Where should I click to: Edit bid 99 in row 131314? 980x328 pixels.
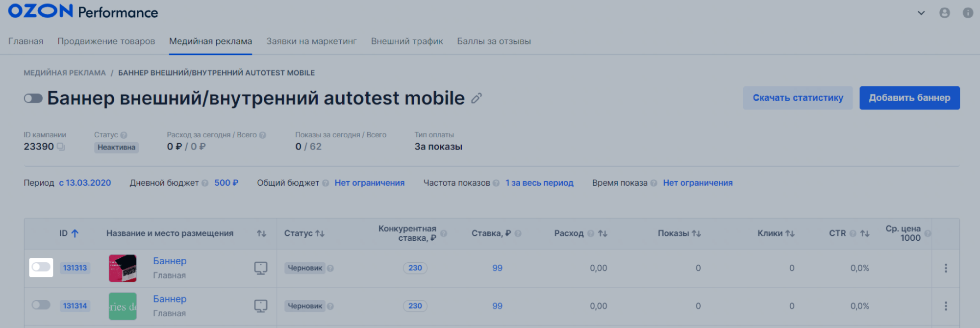click(x=497, y=305)
